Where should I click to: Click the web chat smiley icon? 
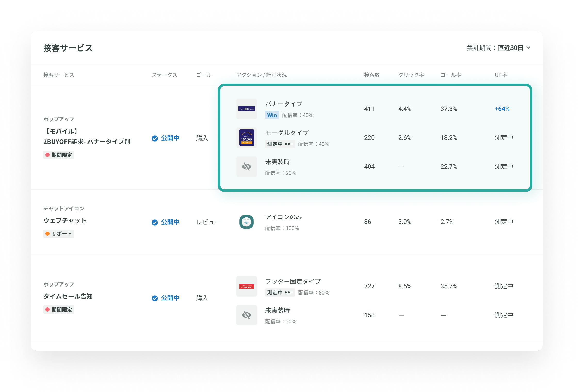[x=246, y=222]
